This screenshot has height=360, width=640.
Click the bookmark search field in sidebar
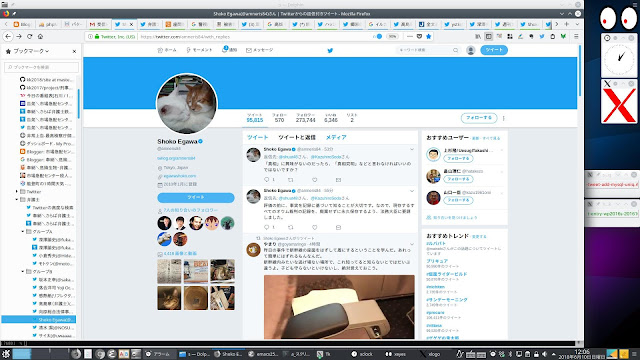coord(41,67)
